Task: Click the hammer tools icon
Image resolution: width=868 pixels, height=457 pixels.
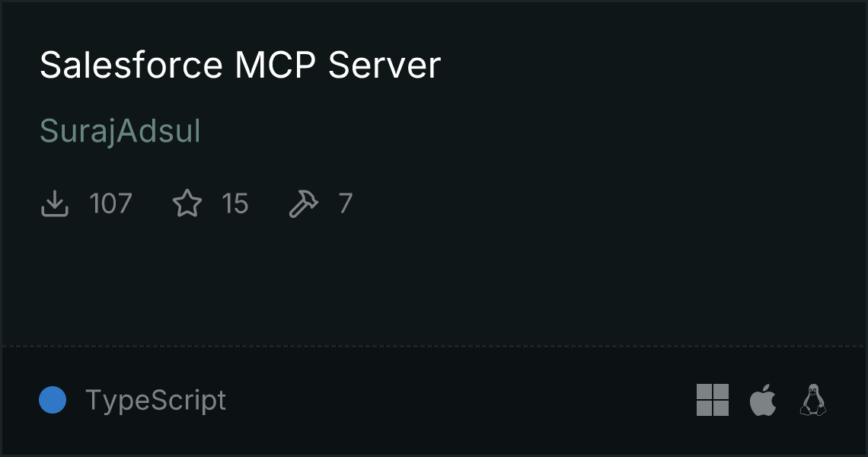Action: [303, 203]
